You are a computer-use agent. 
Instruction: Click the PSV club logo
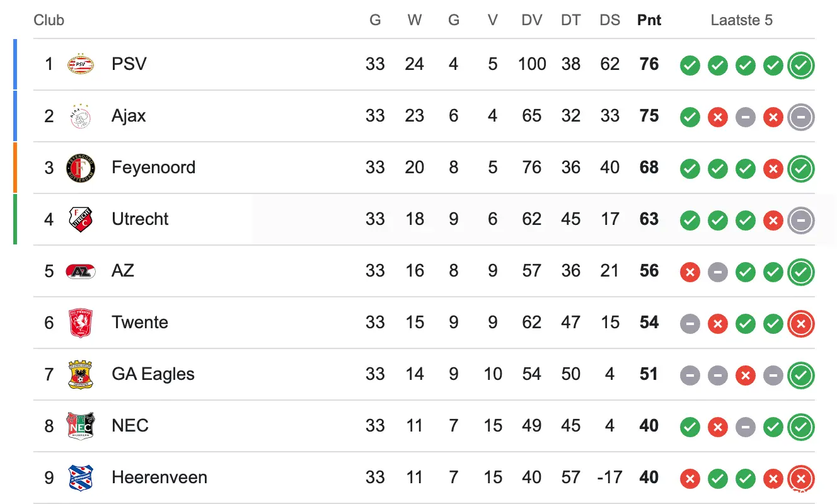pos(81,64)
